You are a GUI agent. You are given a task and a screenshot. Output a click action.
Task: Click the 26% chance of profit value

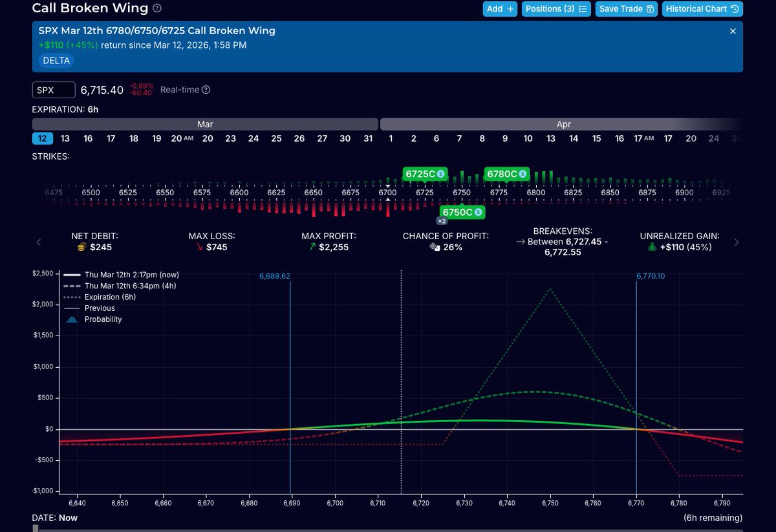(453, 247)
